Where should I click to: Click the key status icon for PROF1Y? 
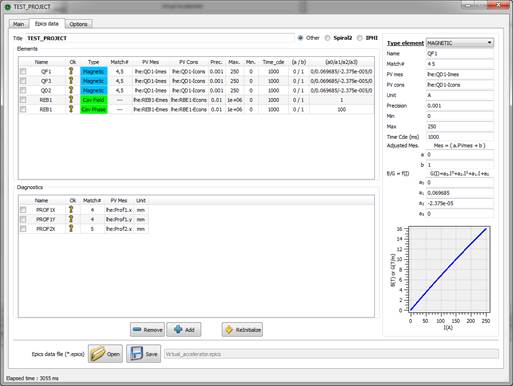[x=71, y=219]
